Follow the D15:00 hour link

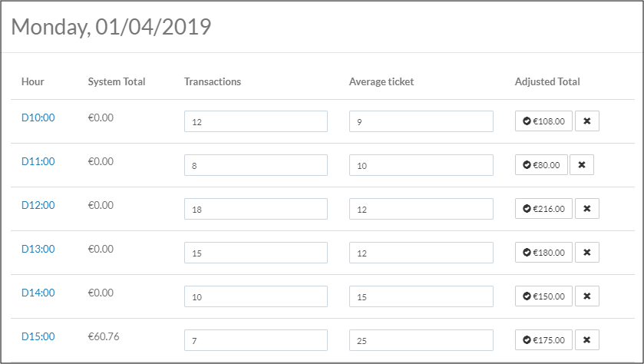pyautogui.click(x=38, y=336)
